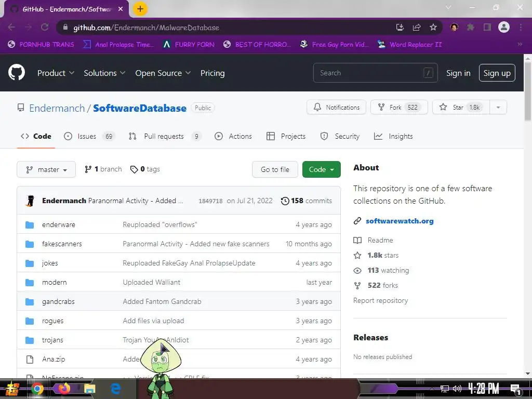Open the rogues folder icon

[x=30, y=321]
